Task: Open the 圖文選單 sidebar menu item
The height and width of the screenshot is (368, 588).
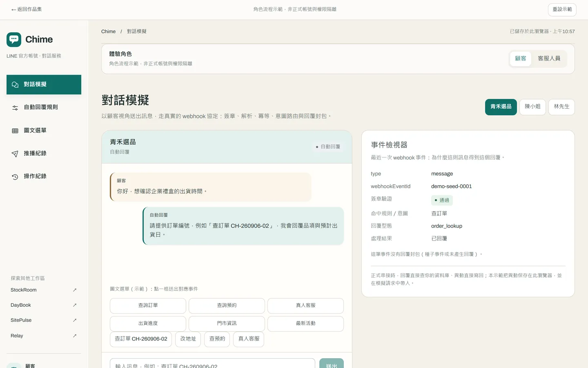Action: (x=44, y=131)
